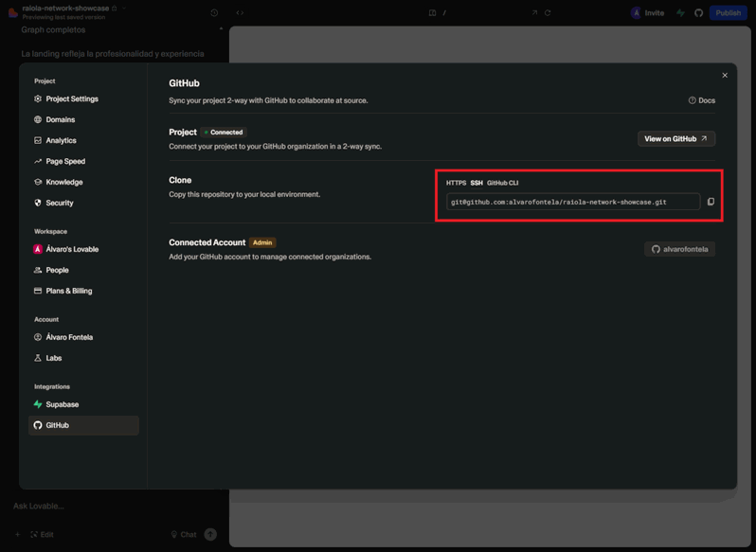Toggle the Chat mode button
This screenshot has width=756, height=552.
(x=184, y=534)
